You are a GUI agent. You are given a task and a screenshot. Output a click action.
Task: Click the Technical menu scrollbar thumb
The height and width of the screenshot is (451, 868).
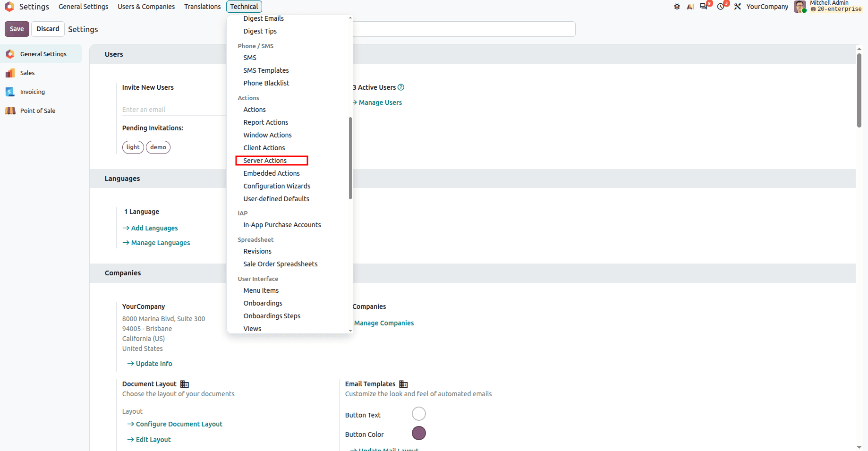point(350,158)
